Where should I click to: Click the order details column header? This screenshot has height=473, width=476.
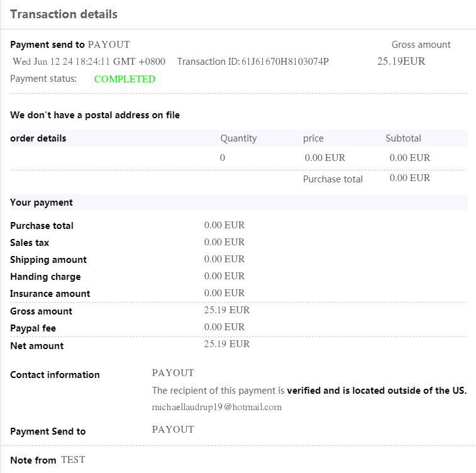click(x=38, y=138)
